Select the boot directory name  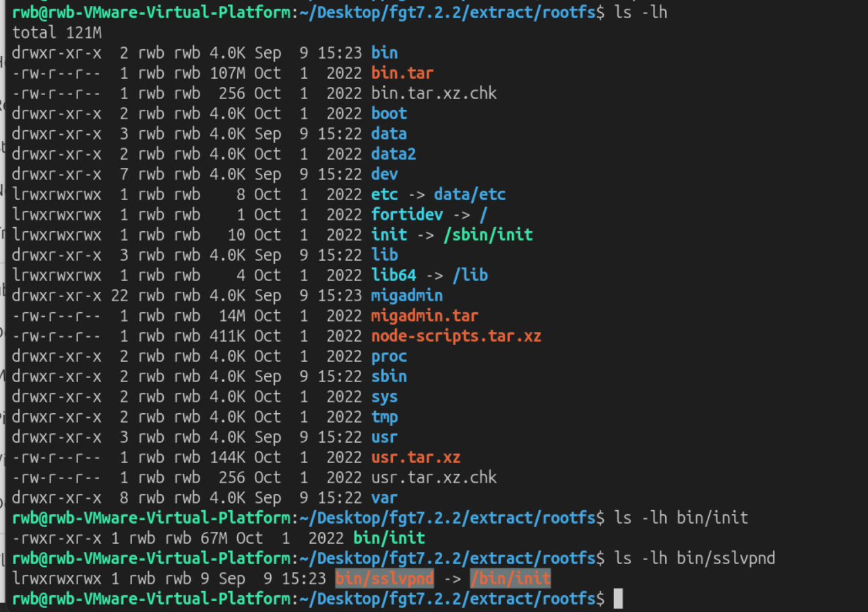(x=389, y=113)
